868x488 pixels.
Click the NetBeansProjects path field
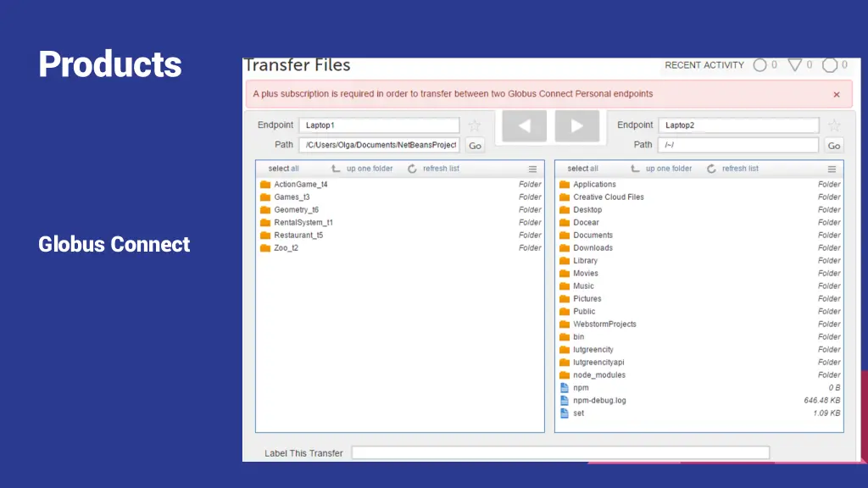(x=379, y=145)
